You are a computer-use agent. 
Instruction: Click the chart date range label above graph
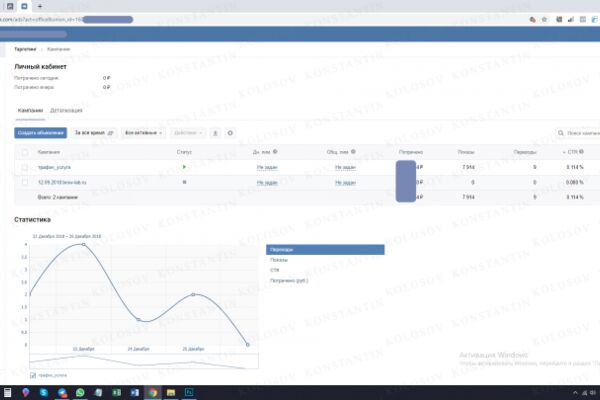pos(67,236)
